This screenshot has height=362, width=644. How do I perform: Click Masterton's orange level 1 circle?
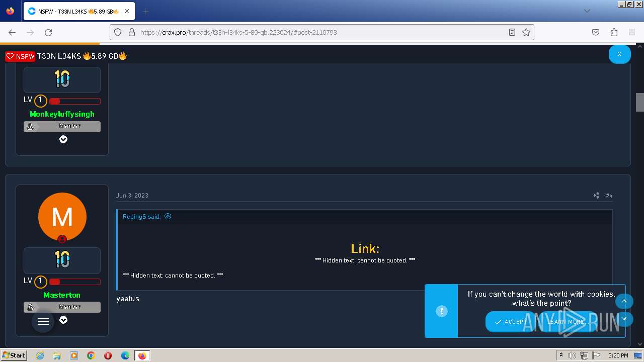[x=41, y=282]
